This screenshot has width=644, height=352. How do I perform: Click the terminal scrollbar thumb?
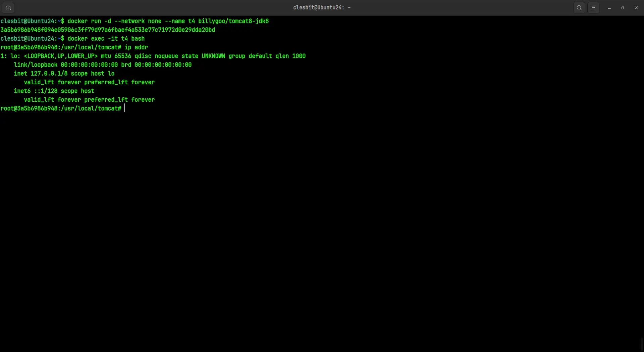642,344
